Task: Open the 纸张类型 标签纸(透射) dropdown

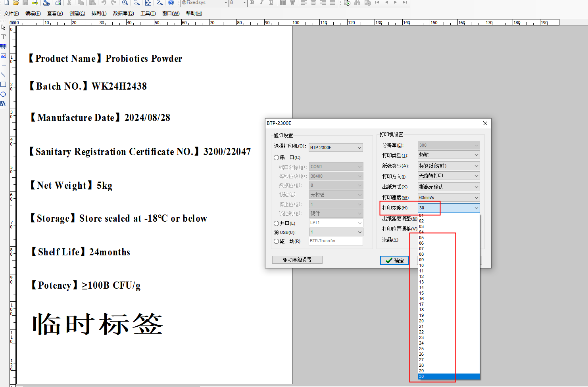Action: tap(449, 166)
